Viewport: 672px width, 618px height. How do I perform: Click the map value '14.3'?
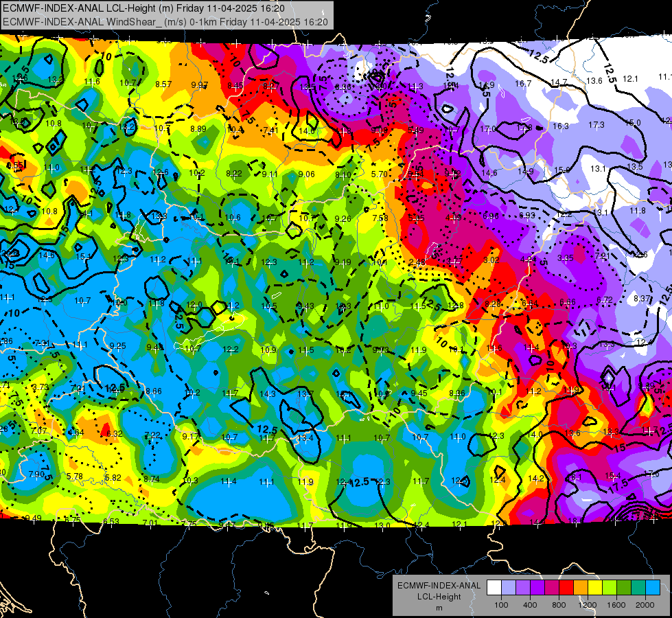click(x=268, y=393)
